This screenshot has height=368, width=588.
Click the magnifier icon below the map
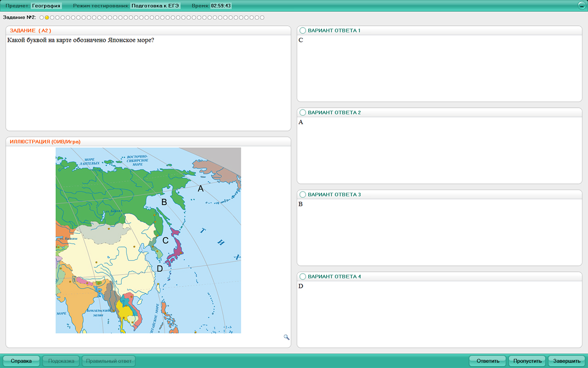pos(287,337)
